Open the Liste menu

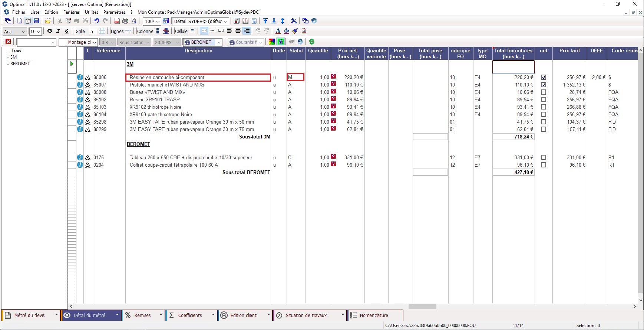pyautogui.click(x=35, y=12)
